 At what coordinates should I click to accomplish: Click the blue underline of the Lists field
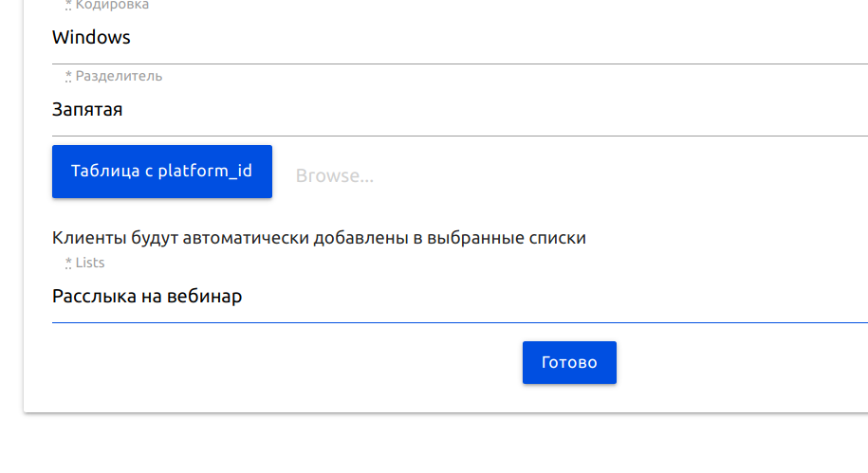[459, 322]
